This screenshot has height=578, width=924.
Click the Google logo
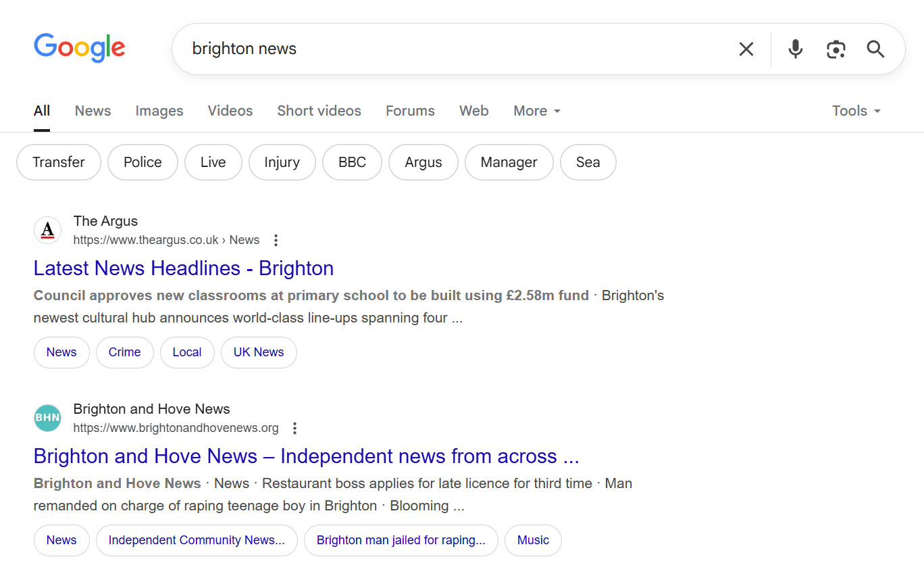pos(80,48)
